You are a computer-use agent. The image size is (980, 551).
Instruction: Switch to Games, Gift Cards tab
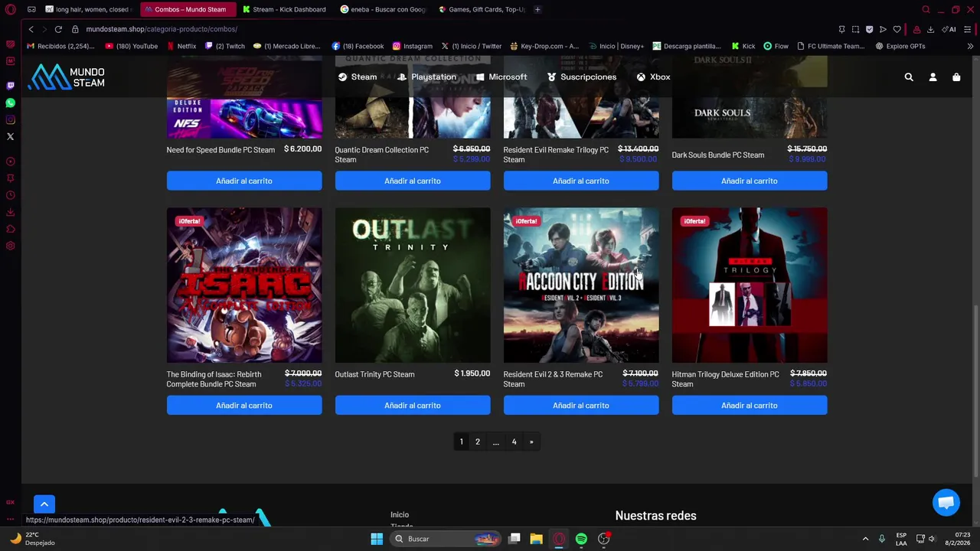coord(481,9)
